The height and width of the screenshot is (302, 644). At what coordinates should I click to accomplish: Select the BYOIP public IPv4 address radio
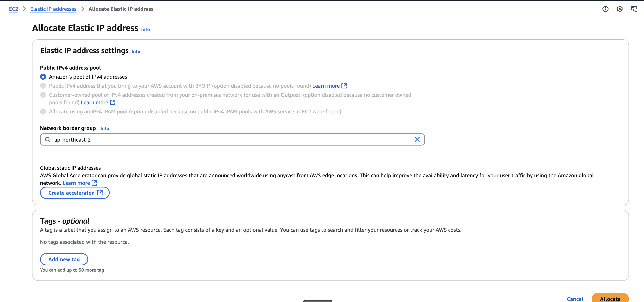[43, 86]
